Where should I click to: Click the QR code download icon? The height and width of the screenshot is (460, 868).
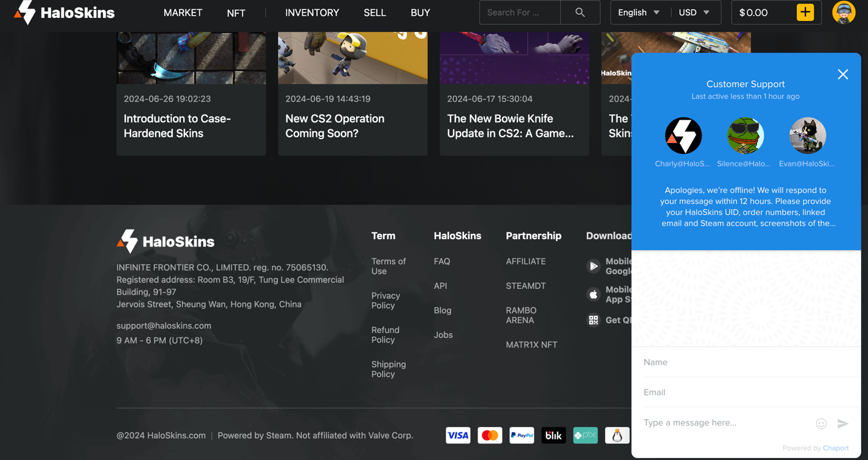[x=593, y=320]
